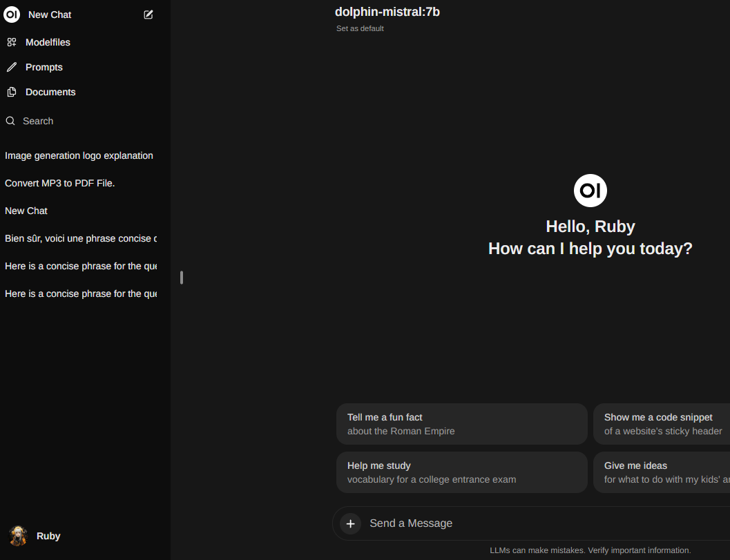Open 'Convert MP3 to PDF File.' chat

[x=59, y=183]
